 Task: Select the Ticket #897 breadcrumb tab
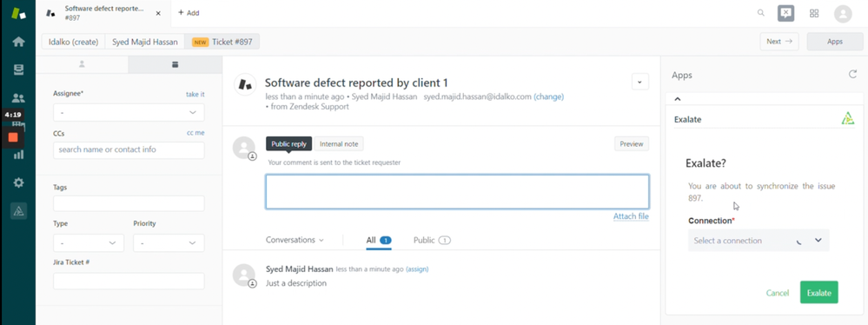pos(222,42)
